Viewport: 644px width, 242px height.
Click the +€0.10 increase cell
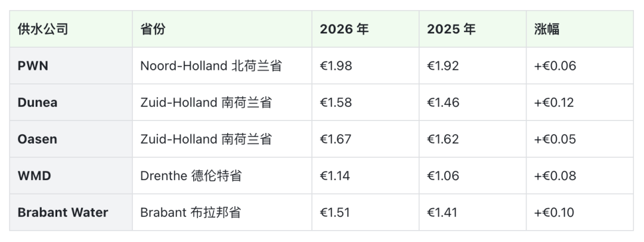[x=554, y=212]
